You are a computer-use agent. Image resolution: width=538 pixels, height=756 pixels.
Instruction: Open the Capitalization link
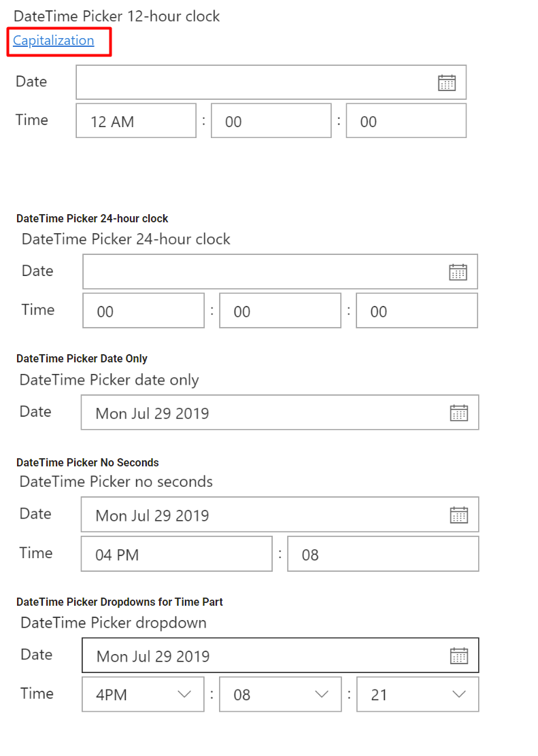[53, 41]
